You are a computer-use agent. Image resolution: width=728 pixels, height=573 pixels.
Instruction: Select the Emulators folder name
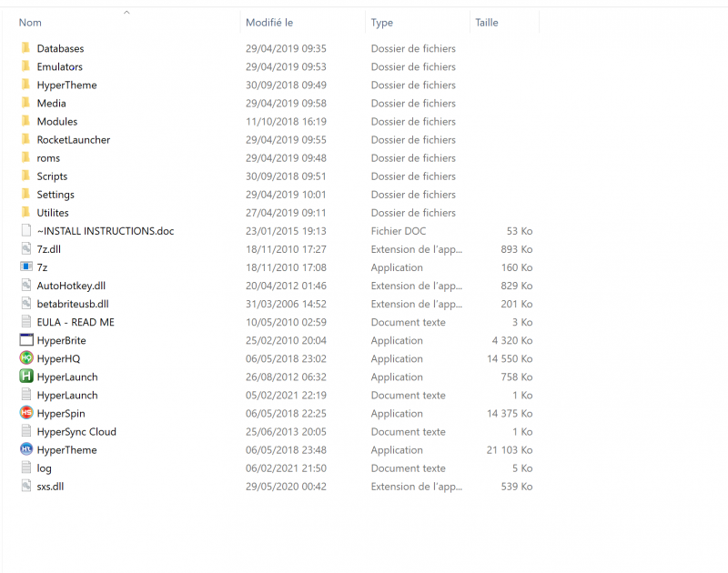pyautogui.click(x=60, y=66)
